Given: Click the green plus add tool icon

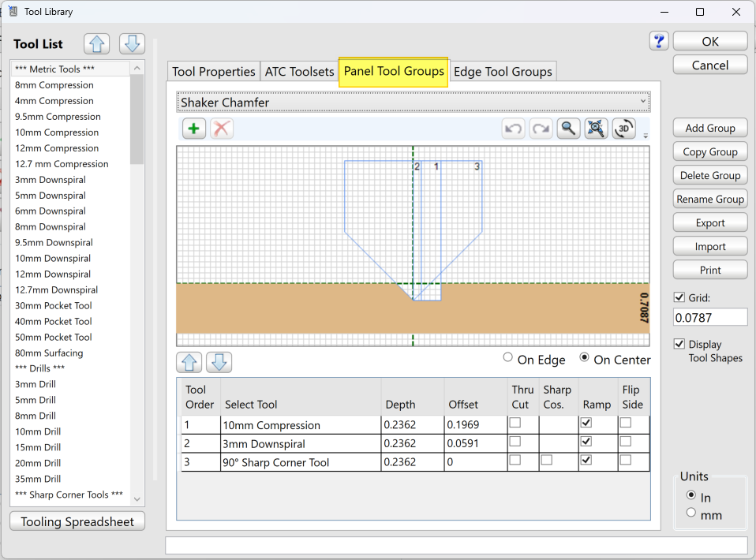Looking at the screenshot, I should pos(194,129).
